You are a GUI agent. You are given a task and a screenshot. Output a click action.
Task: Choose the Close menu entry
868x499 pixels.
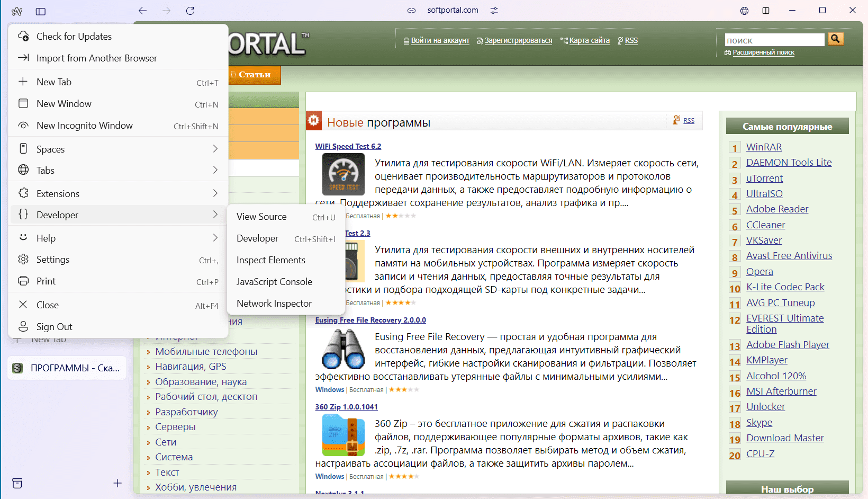[x=118, y=305]
